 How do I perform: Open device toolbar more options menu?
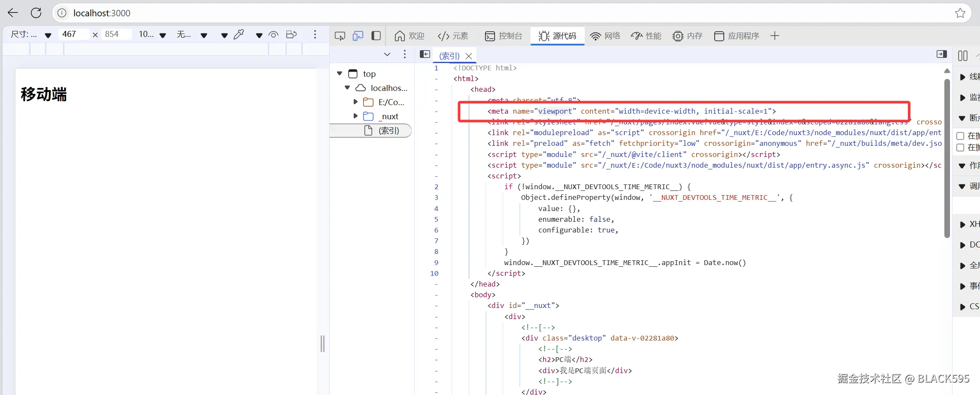pyautogui.click(x=315, y=34)
